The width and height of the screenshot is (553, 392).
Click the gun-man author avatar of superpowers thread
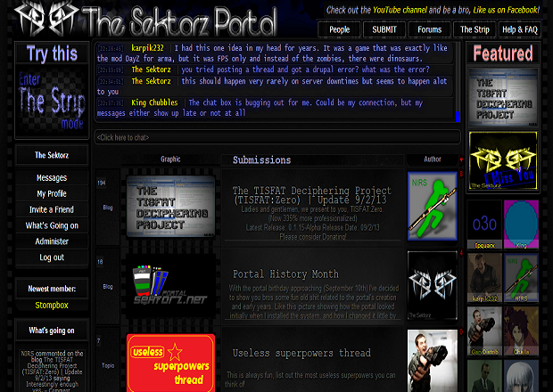click(x=433, y=361)
